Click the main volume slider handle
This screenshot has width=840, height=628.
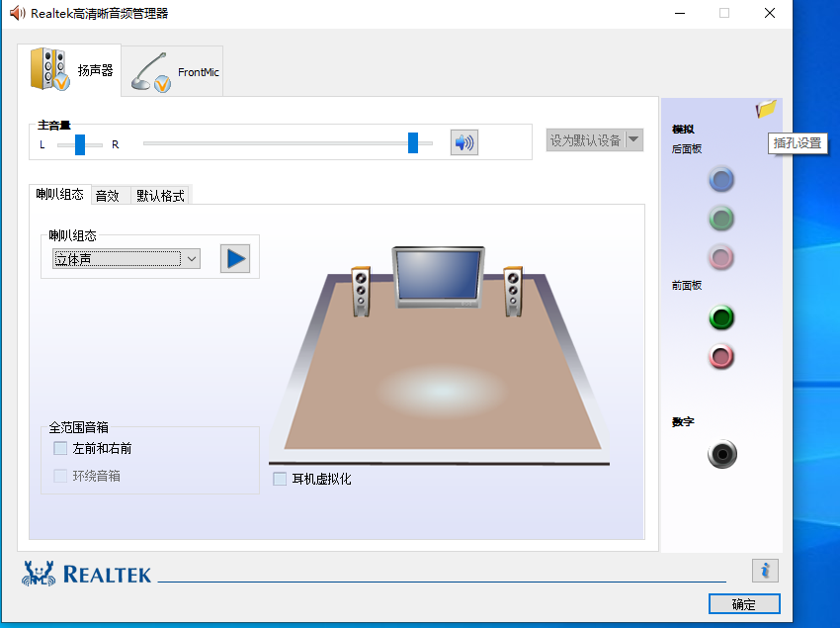pyautogui.click(x=413, y=143)
